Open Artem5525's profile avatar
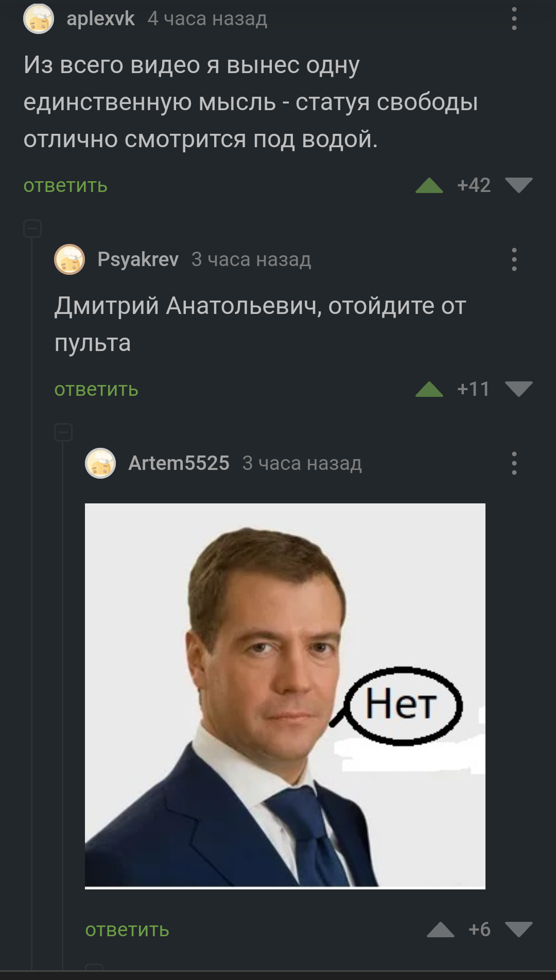The image size is (556, 980). coord(100,463)
